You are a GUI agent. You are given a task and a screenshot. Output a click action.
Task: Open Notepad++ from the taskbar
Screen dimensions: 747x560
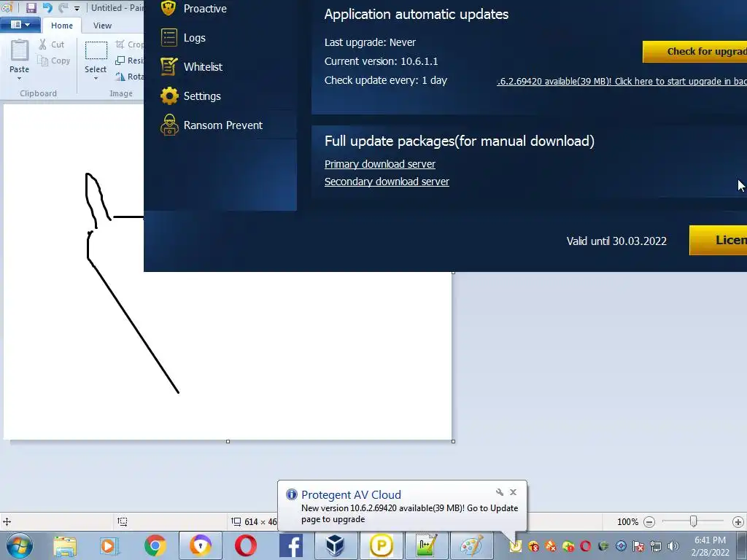pos(426,545)
